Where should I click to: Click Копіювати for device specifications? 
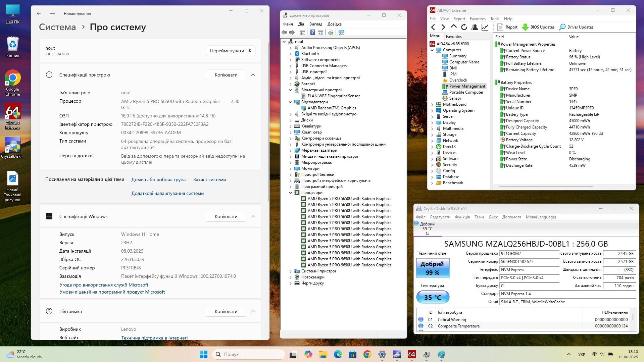(226, 75)
